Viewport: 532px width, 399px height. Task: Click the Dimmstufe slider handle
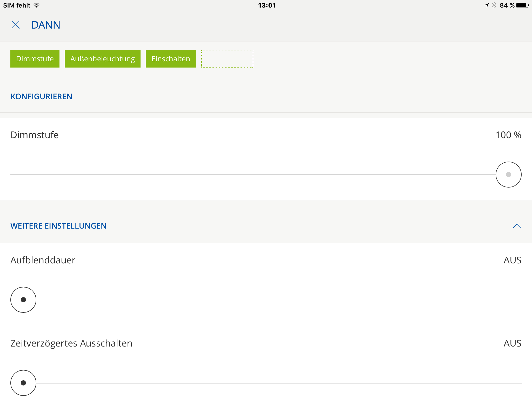508,175
